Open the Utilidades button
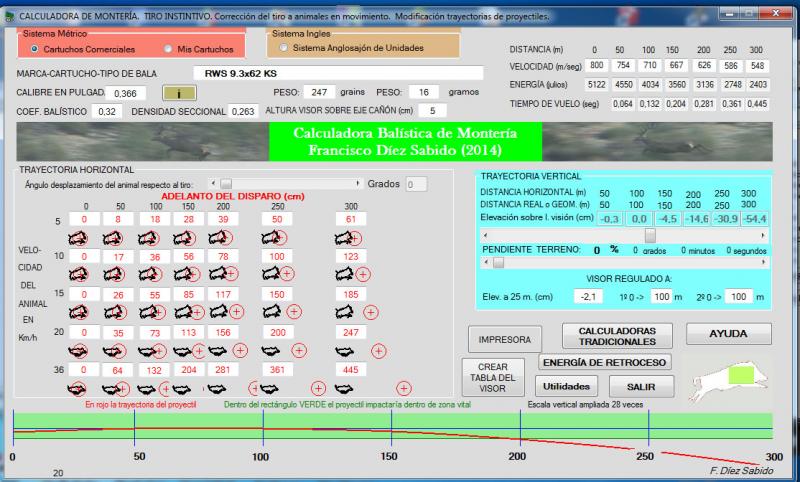 [x=566, y=385]
